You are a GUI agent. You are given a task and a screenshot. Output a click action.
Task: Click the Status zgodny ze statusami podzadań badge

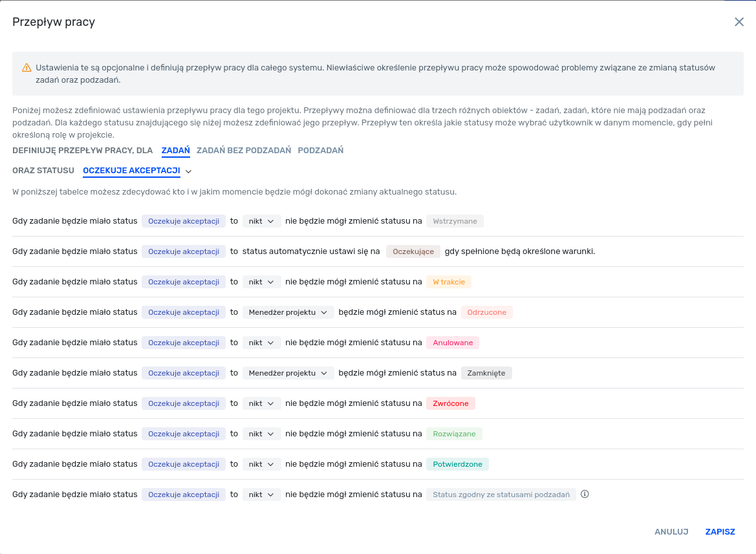point(501,495)
